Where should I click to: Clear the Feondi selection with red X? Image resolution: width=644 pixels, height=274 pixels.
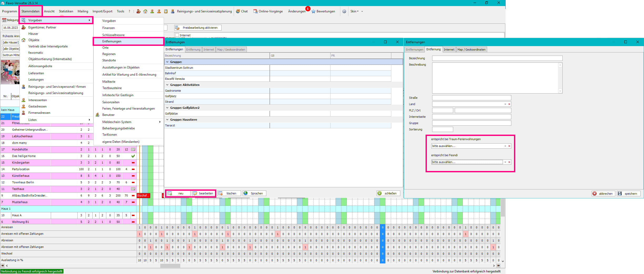coord(509,162)
